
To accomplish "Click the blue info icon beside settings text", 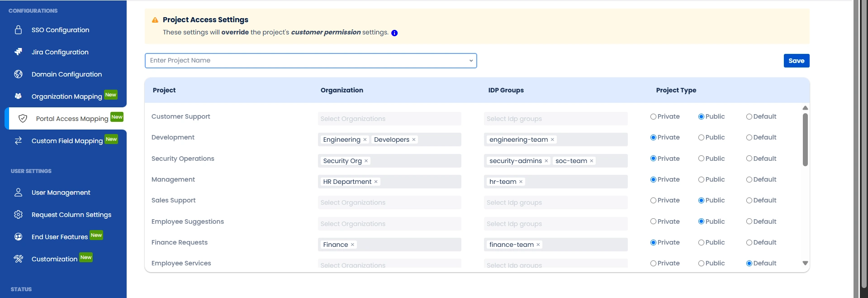I will (x=394, y=33).
